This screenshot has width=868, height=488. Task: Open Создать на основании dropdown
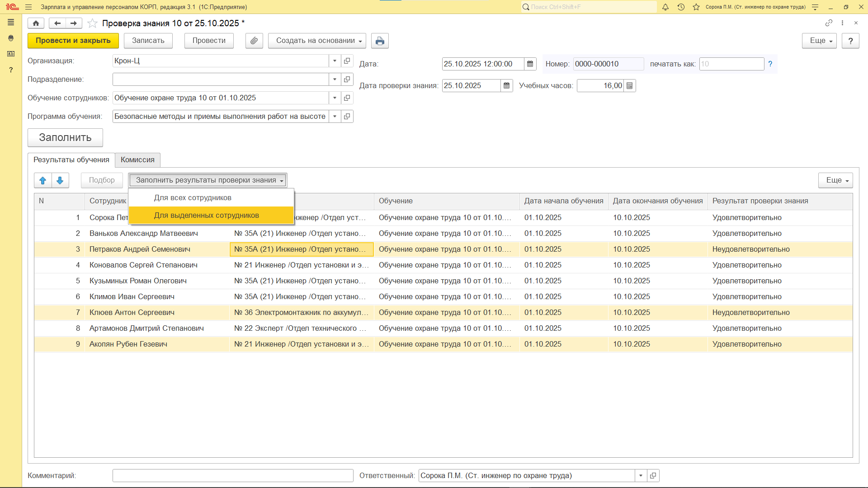pyautogui.click(x=317, y=41)
